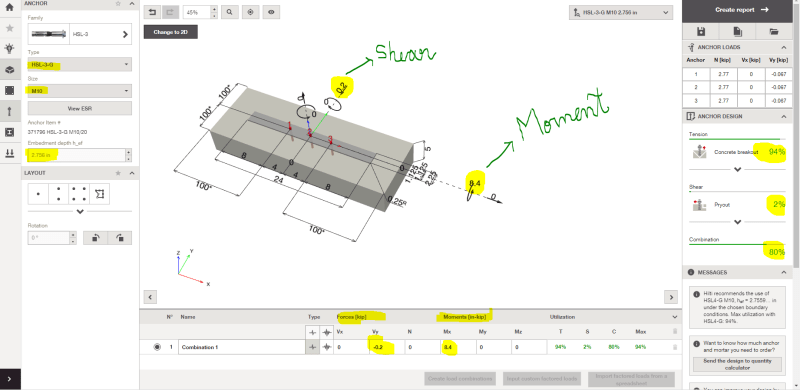The width and height of the screenshot is (800, 390).
Task: Collapse the ANCHOR DESIGN panel
Action: (784, 116)
